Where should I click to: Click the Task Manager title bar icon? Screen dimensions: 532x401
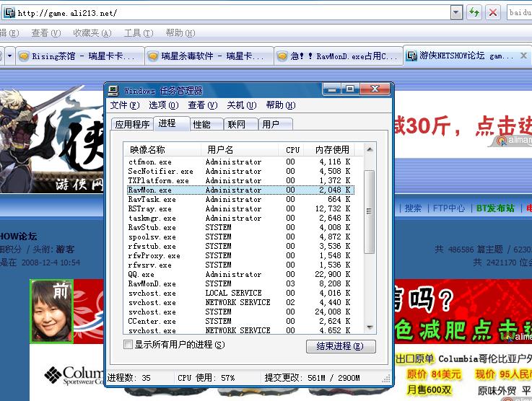point(113,90)
